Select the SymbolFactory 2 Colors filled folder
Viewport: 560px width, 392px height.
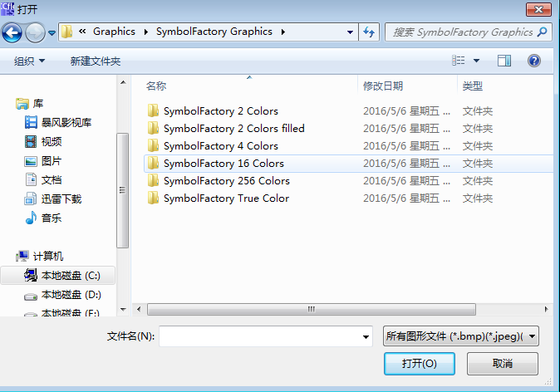234,129
